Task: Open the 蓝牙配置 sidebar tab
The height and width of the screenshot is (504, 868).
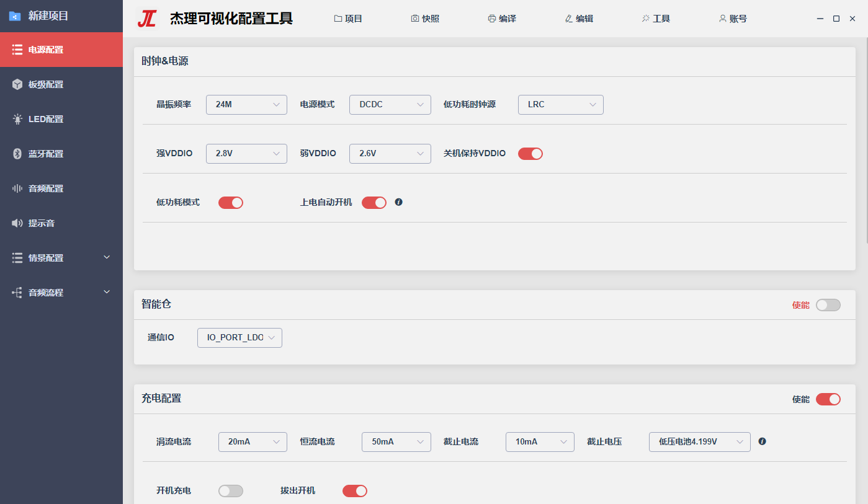Action: click(x=61, y=154)
